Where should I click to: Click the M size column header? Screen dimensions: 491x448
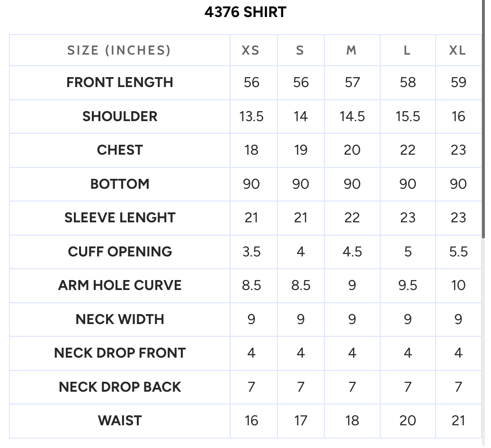[x=351, y=50]
